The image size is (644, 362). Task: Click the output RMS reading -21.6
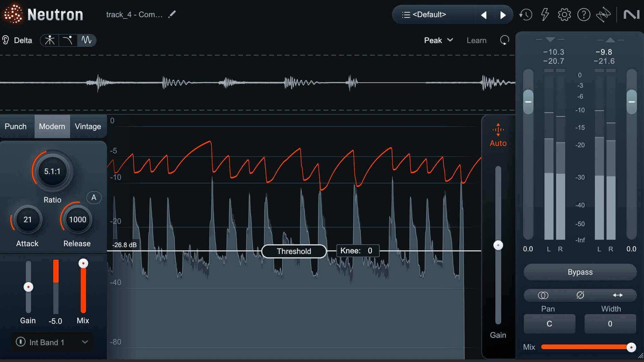pos(604,61)
